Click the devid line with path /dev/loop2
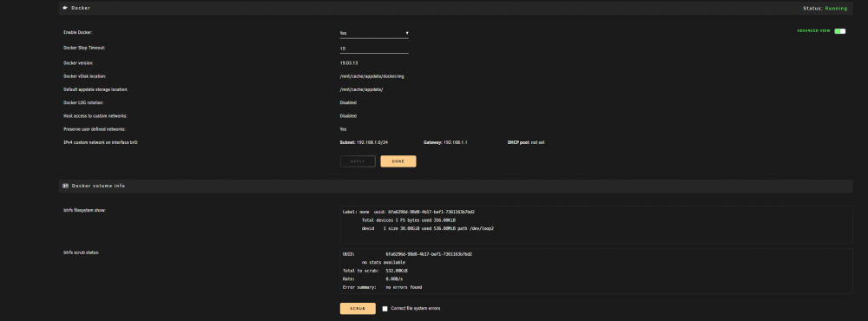Viewport: 868px width, 321px height. tap(427, 228)
